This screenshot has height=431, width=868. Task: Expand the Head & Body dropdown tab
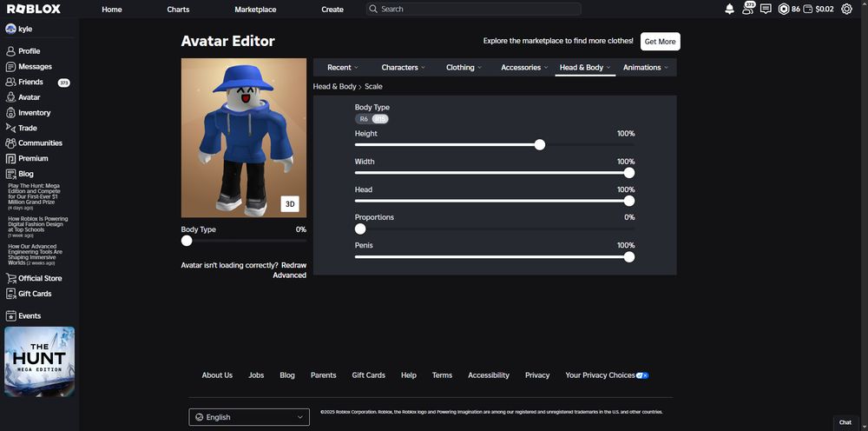tap(585, 68)
